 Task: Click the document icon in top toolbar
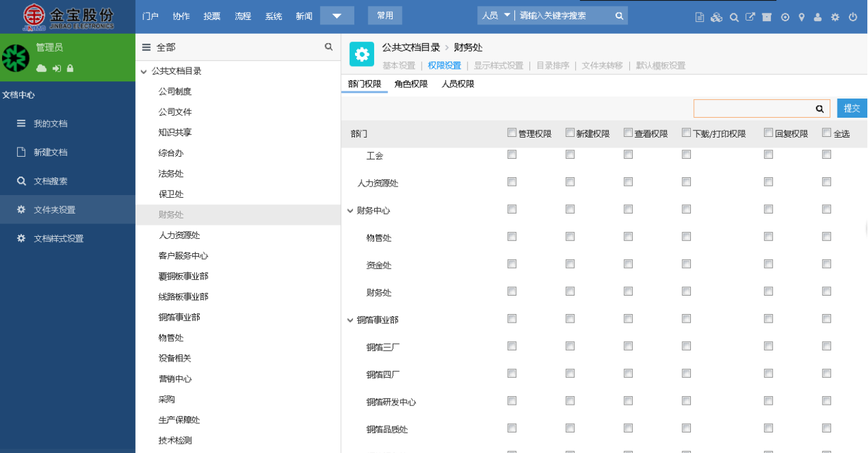point(699,17)
